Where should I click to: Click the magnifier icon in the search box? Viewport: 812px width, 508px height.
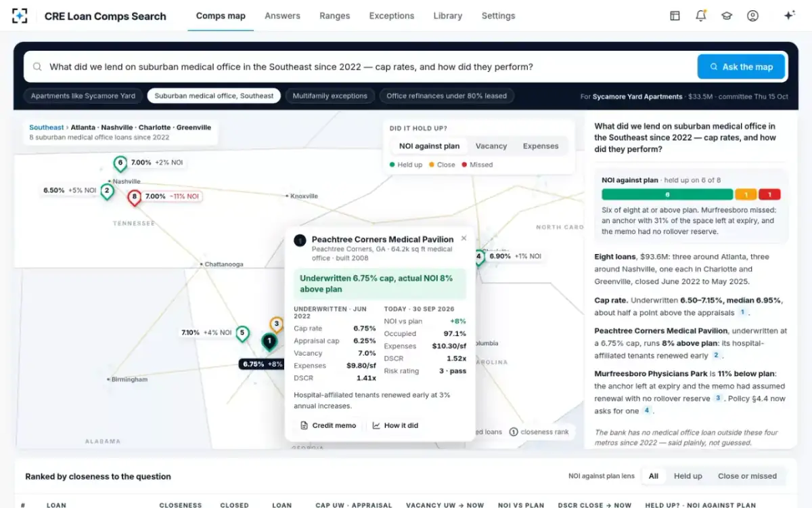tap(37, 67)
